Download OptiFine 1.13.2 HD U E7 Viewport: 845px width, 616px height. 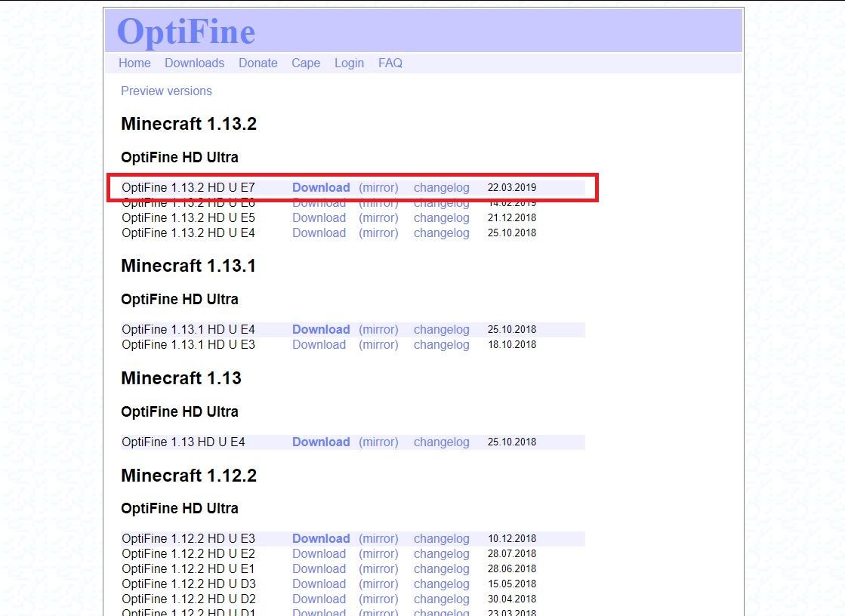coord(321,187)
